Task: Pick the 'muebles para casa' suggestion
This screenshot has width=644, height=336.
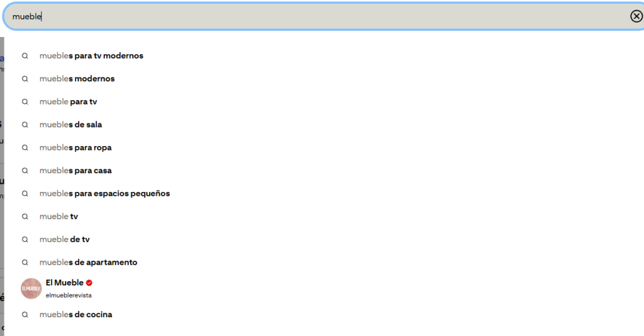Action: [75, 171]
